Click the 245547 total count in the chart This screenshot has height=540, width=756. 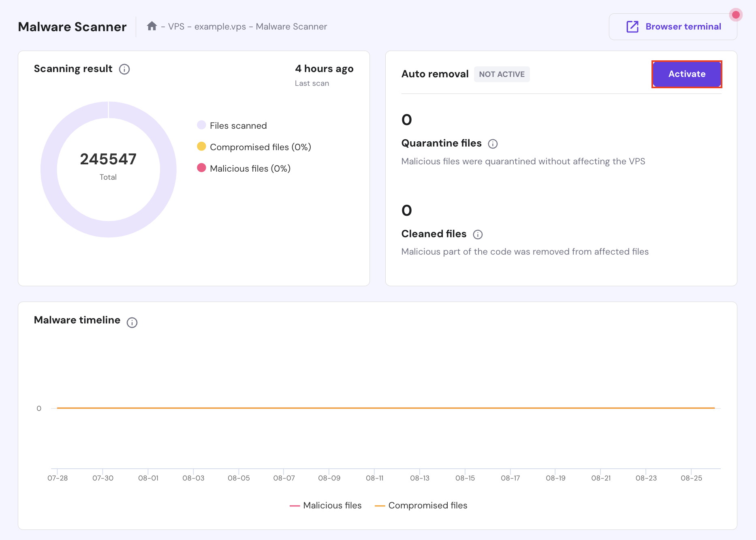click(108, 159)
